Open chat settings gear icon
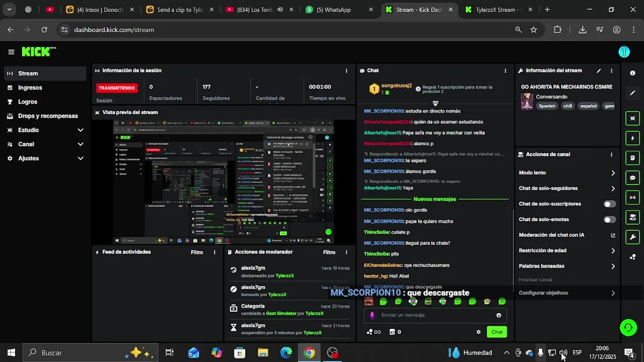The width and height of the screenshot is (644, 362). pos(478,332)
